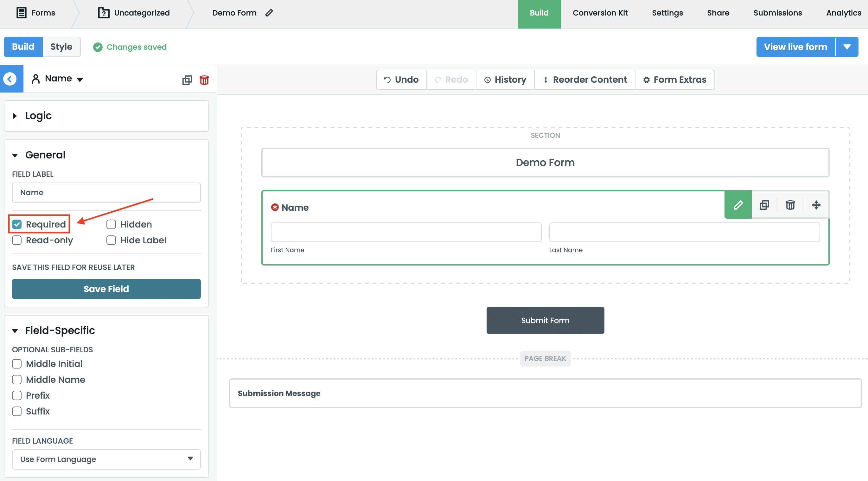Open Form Extras
Viewport: 868px width, 481px height.
[674, 80]
